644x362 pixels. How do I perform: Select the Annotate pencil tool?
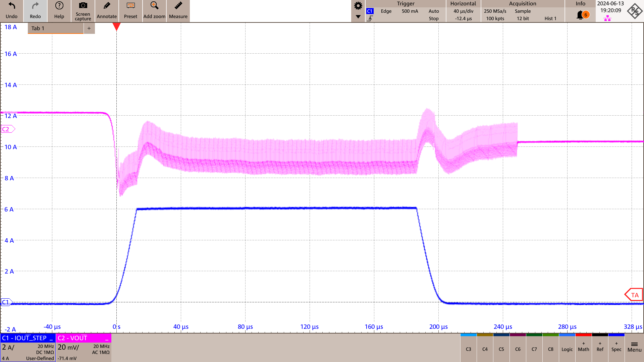(x=107, y=6)
